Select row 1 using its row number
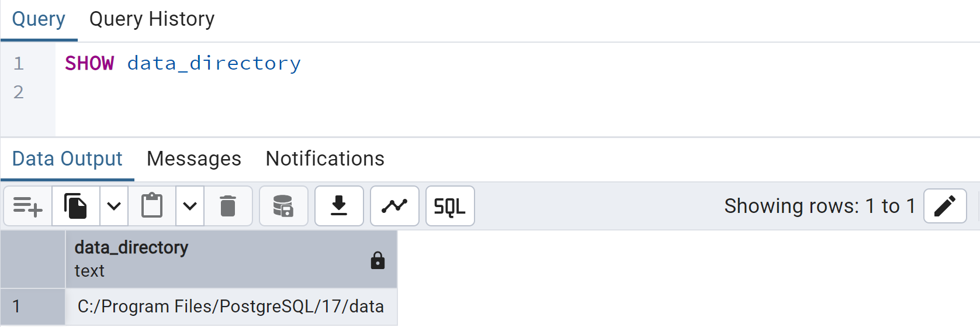 click(33, 306)
